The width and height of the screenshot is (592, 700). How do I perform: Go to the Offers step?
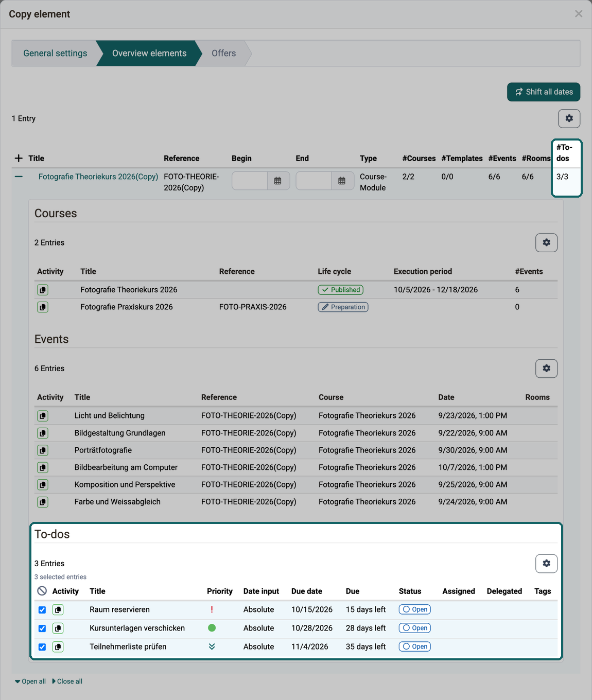tap(223, 53)
